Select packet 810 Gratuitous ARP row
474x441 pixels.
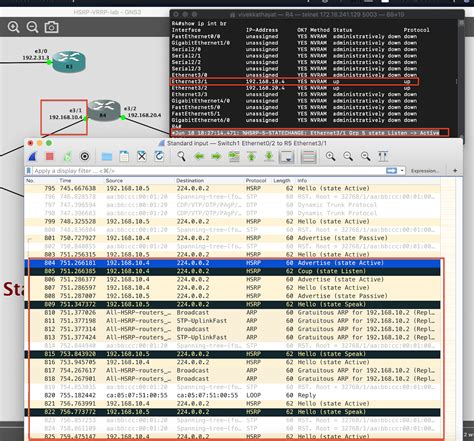[232, 313]
